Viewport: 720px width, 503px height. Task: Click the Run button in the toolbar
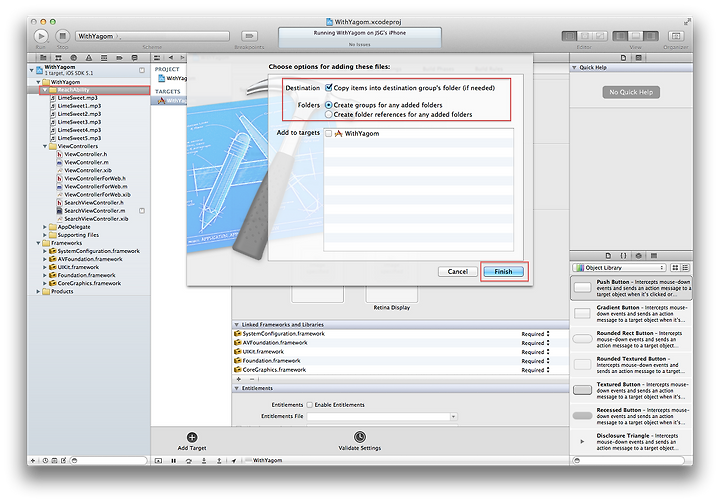41,36
